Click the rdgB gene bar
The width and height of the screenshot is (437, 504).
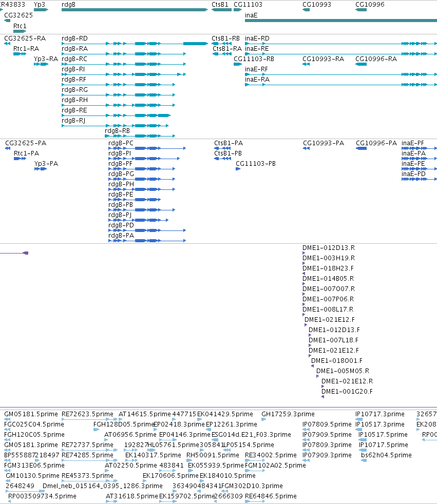[x=135, y=10]
